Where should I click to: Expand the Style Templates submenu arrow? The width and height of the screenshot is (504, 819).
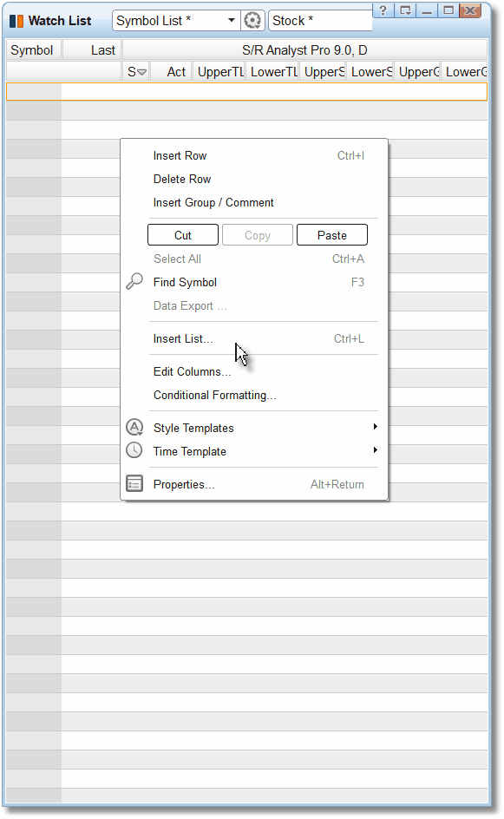click(x=375, y=427)
